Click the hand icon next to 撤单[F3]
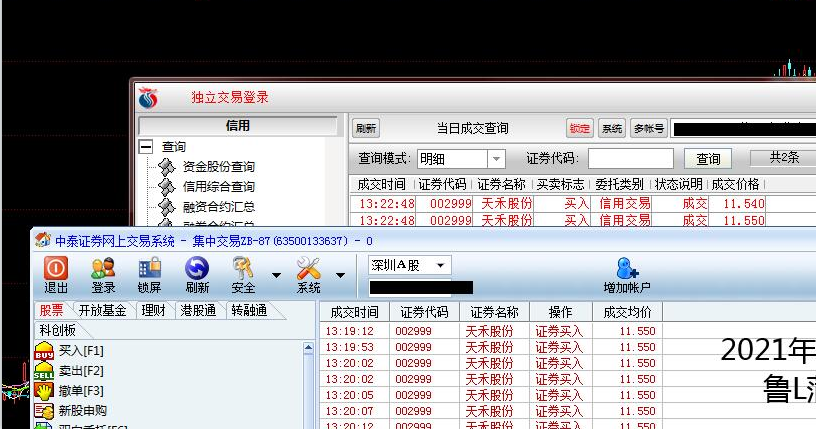816x429 pixels. (x=44, y=391)
